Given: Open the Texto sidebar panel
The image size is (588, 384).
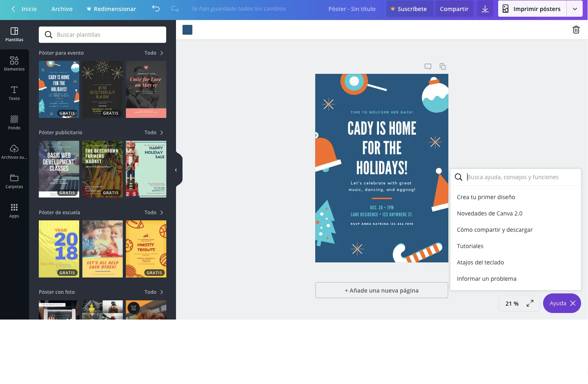Looking at the screenshot, I should click(14, 93).
